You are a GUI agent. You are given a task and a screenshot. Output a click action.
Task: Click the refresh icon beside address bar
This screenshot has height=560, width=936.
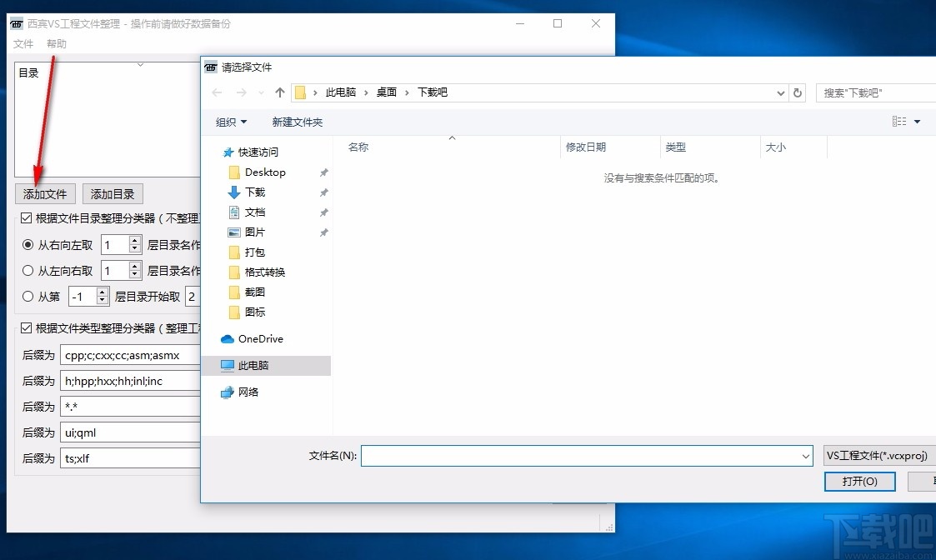coord(798,92)
